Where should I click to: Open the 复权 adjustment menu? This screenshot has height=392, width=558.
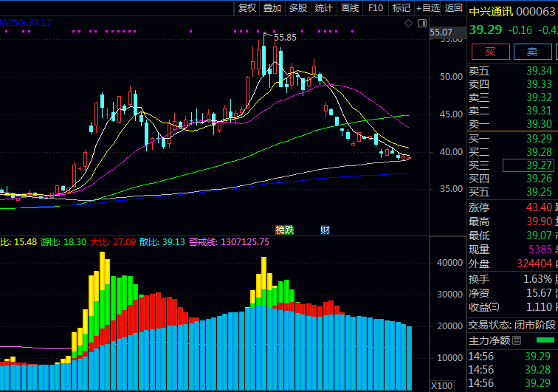pyautogui.click(x=247, y=8)
